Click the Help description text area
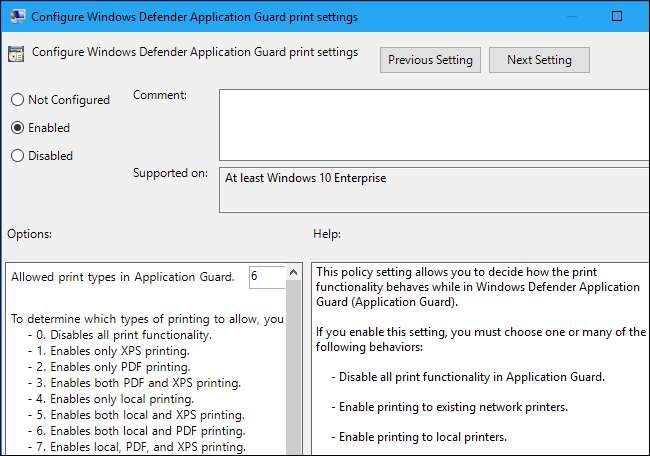 pyautogui.click(x=480, y=360)
